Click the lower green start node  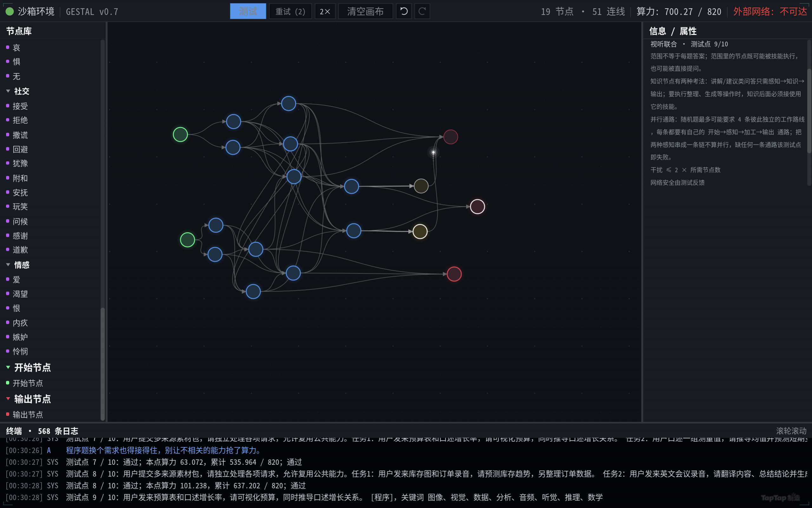[x=187, y=240]
